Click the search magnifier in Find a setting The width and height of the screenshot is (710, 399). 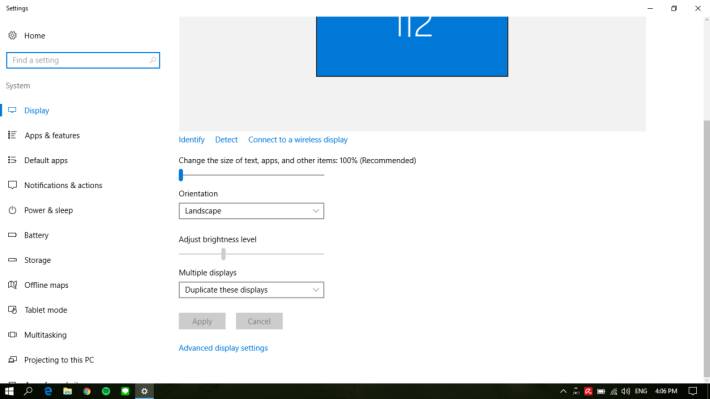[153, 60]
